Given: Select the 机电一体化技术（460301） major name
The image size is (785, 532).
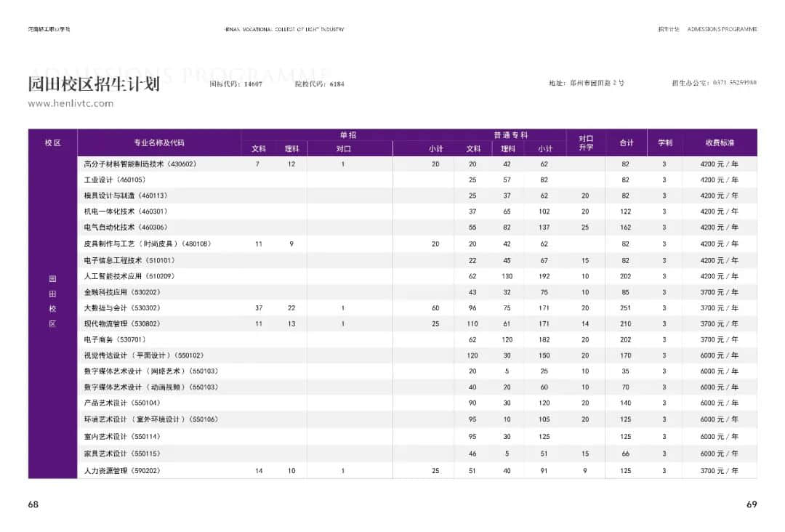Looking at the screenshot, I should [x=126, y=211].
